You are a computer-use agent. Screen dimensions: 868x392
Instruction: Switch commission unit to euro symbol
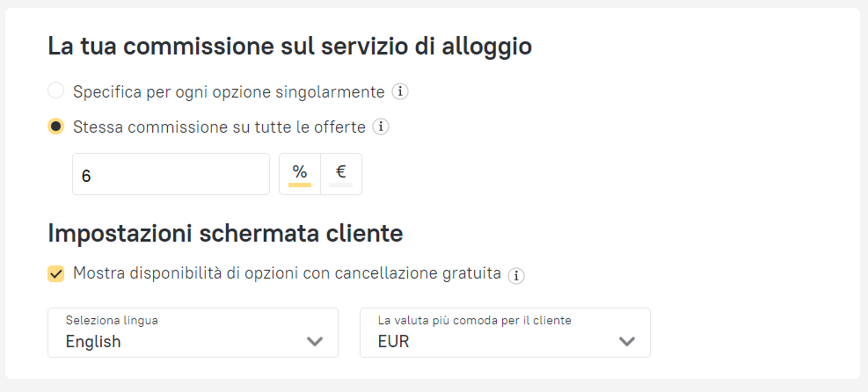[341, 173]
